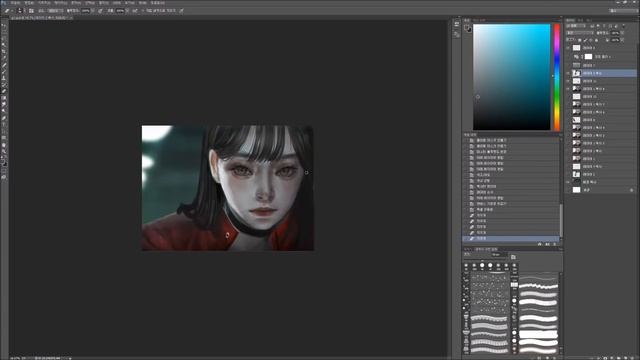Toggle pressure for opacity in options bar
The width and height of the screenshot is (640, 360).
[100, 10]
